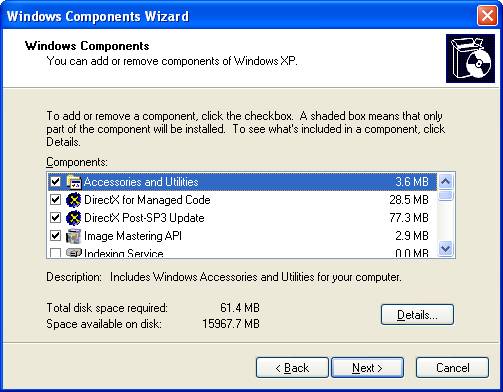
Task: Uncheck DirectX Post-SP3 Update checkbox
Action: click(x=55, y=218)
